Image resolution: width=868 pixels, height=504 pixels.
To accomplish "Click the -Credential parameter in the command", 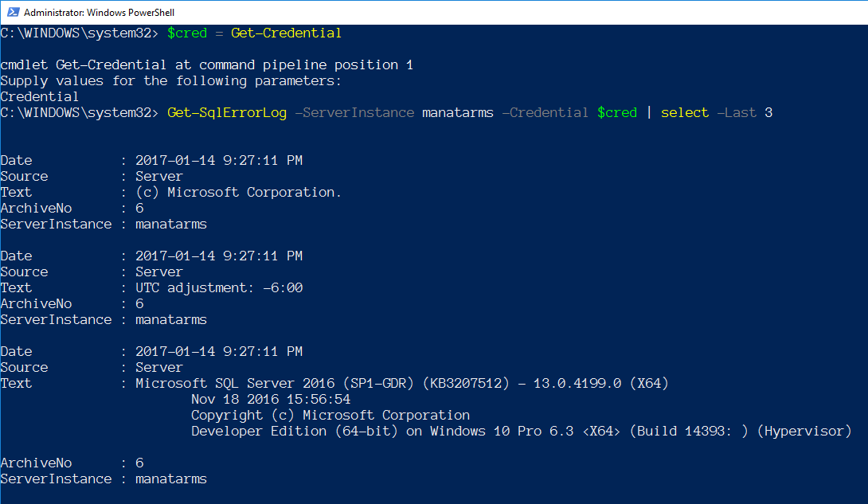I will click(x=545, y=113).
